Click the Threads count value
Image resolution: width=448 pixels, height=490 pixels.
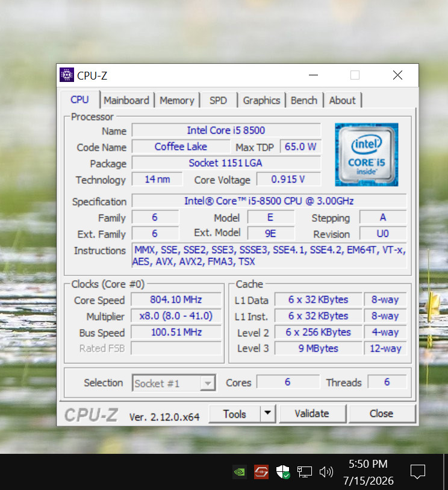point(387,382)
